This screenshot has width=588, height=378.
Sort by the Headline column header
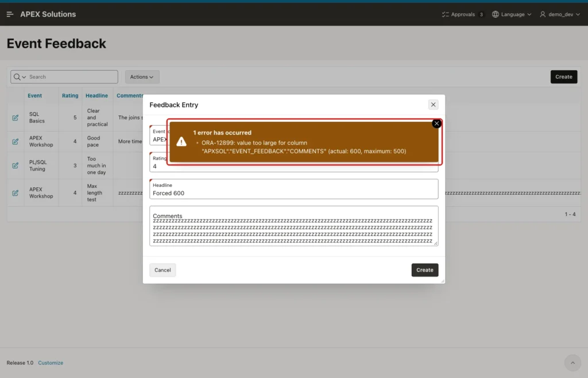96,95
